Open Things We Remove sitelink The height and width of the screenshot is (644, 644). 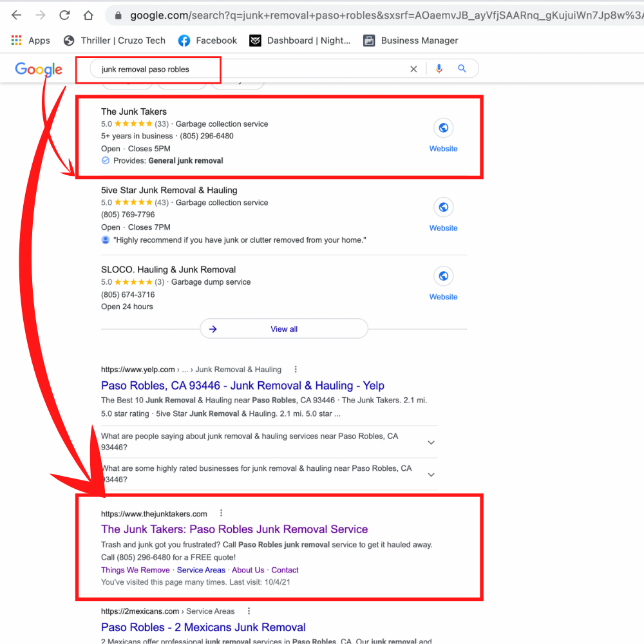[x=135, y=570]
